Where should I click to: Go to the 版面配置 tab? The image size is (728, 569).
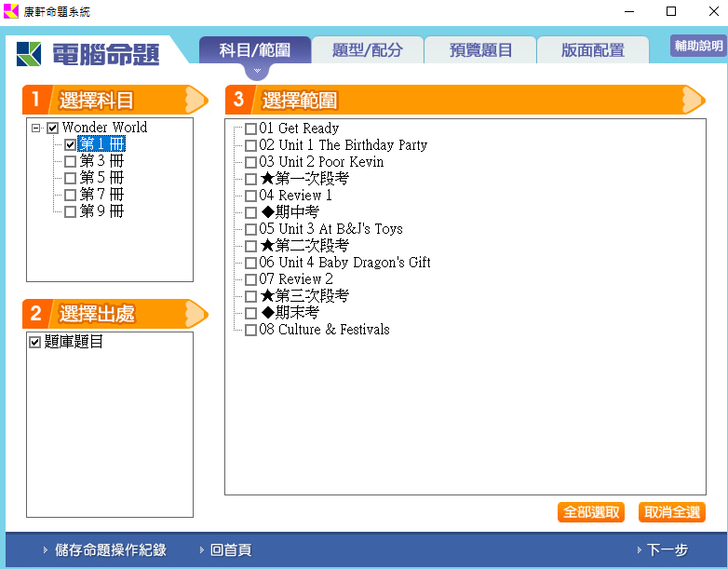[592, 50]
